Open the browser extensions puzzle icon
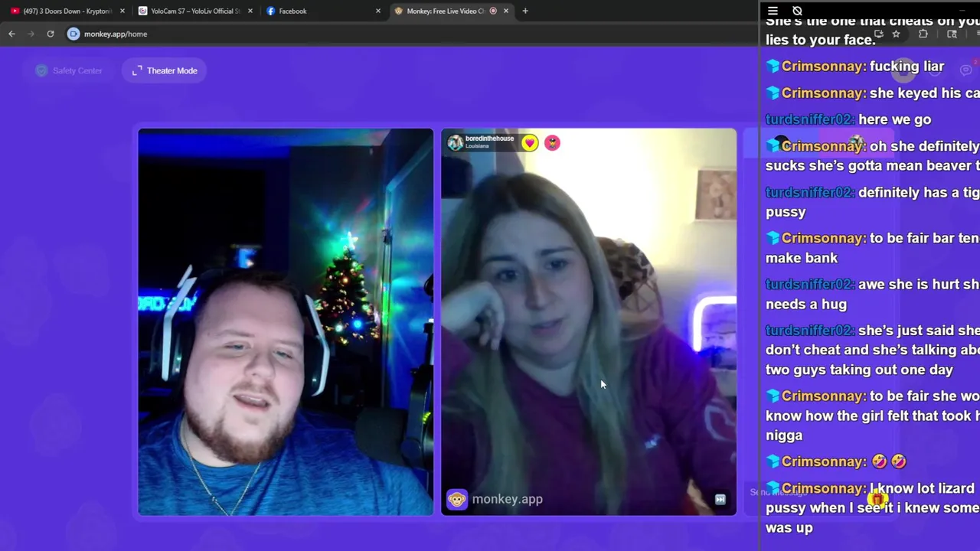The width and height of the screenshot is (980, 551). tap(923, 34)
